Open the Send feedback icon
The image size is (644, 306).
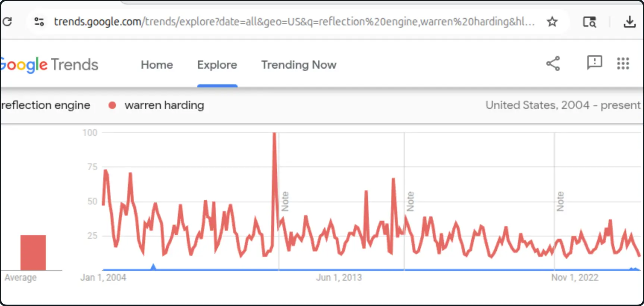coord(594,63)
